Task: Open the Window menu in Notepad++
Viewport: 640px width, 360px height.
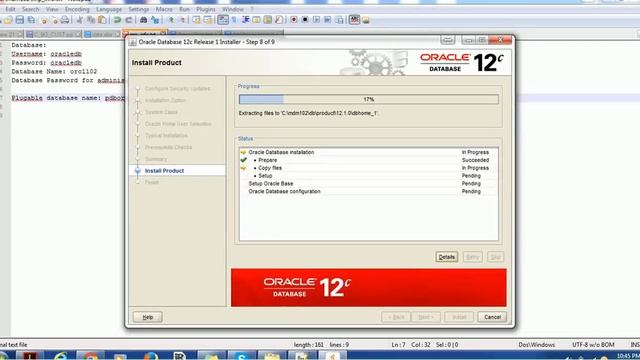Action: click(x=233, y=9)
